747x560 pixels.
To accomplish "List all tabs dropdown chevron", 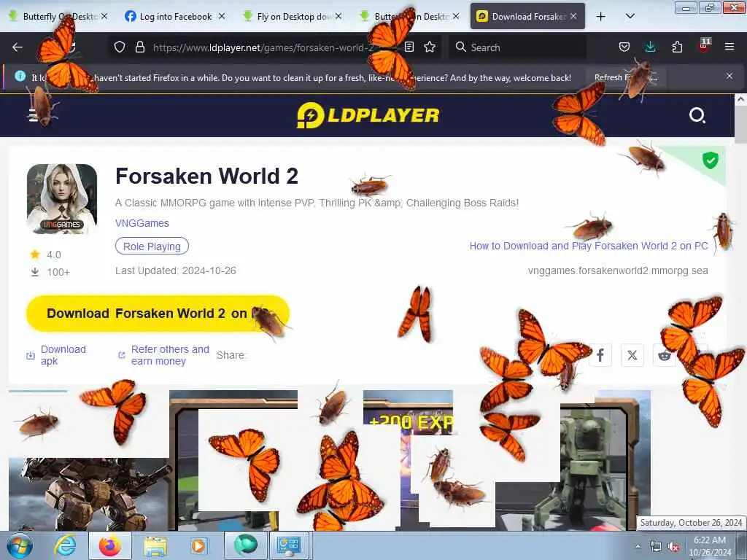I will tap(630, 16).
